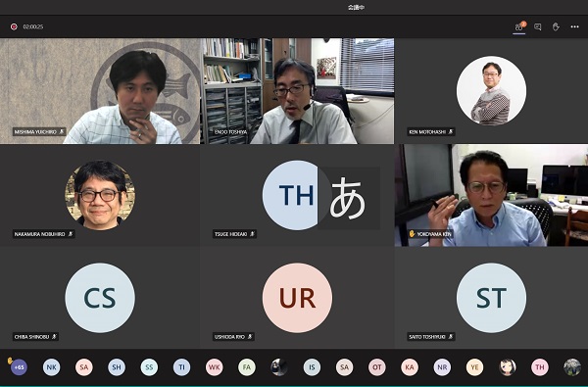Click Ken Motohashi's profile photo
The image size is (588, 387).
pyautogui.click(x=491, y=91)
